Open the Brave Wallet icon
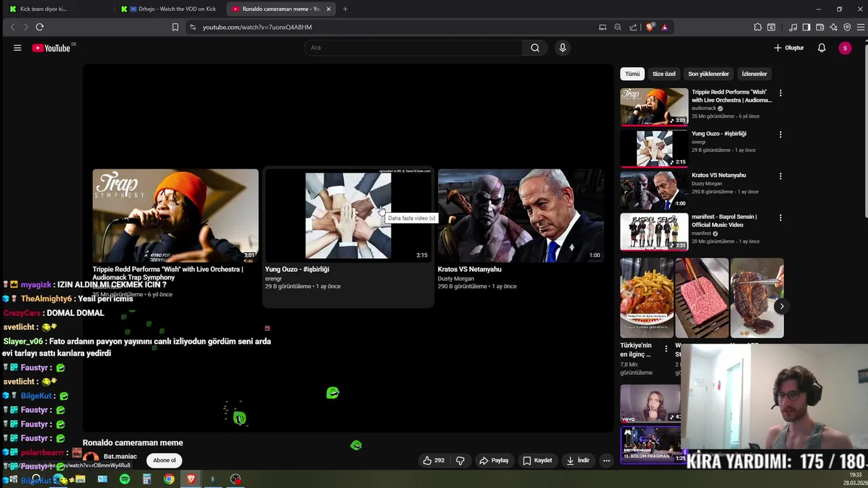 pos(820,27)
